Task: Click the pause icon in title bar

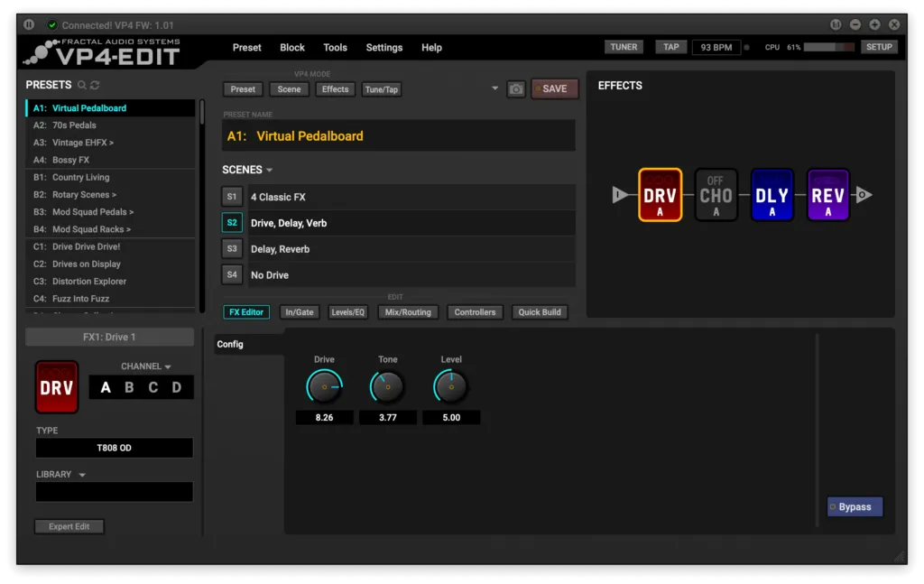Action: pos(29,24)
